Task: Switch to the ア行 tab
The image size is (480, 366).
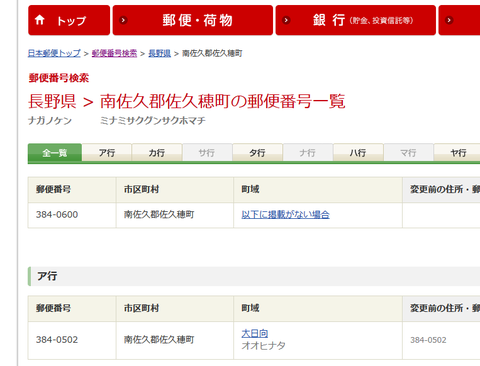Action: pyautogui.click(x=107, y=153)
